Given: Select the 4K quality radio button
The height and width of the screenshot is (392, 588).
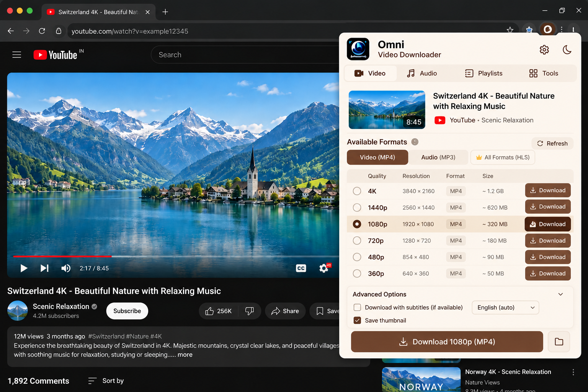Looking at the screenshot, I should pos(357,191).
